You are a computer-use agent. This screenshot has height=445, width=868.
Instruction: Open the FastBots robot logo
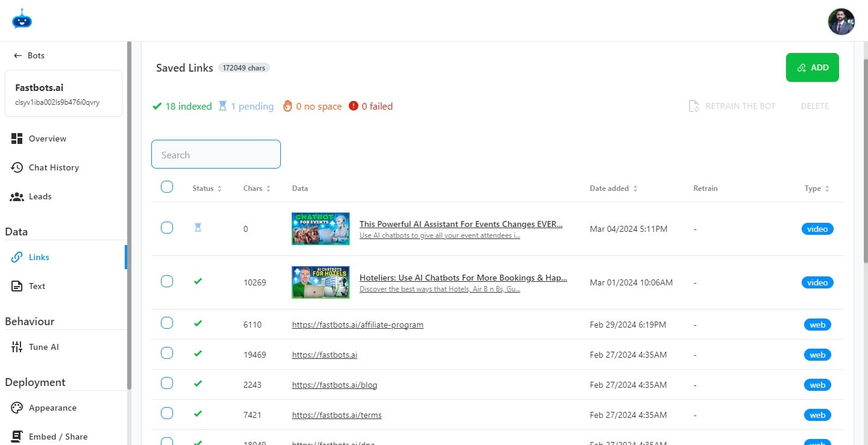tap(22, 19)
